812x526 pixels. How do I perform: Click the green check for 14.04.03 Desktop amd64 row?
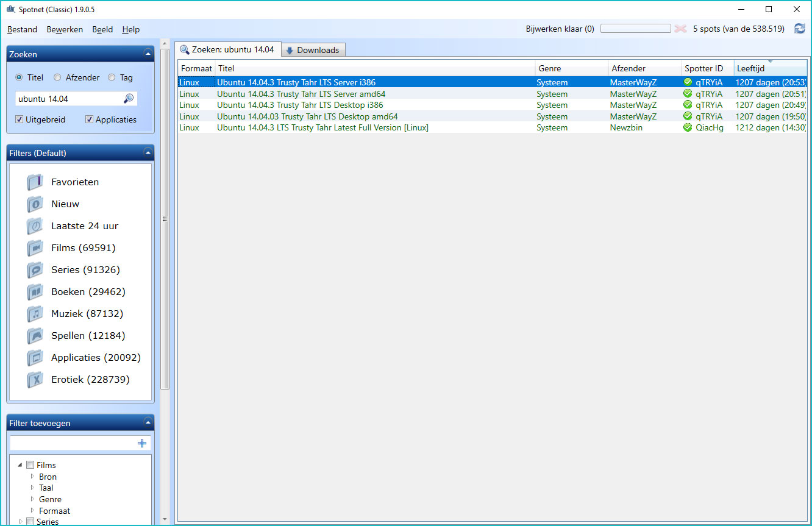(688, 116)
